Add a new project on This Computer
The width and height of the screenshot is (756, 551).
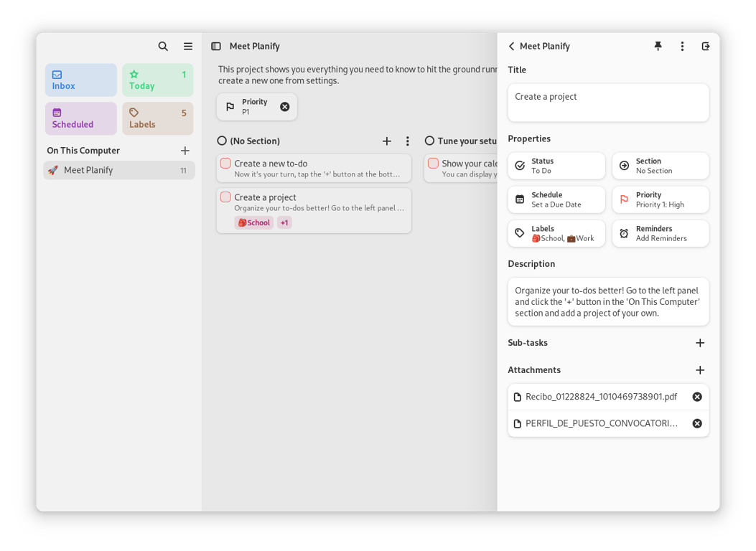185,151
